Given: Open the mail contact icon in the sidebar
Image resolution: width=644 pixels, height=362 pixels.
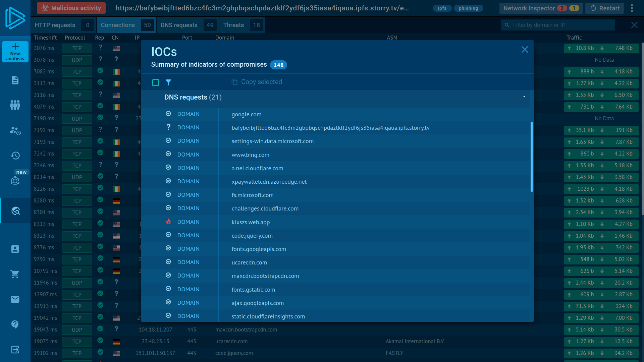Looking at the screenshot, I should tap(15, 299).
